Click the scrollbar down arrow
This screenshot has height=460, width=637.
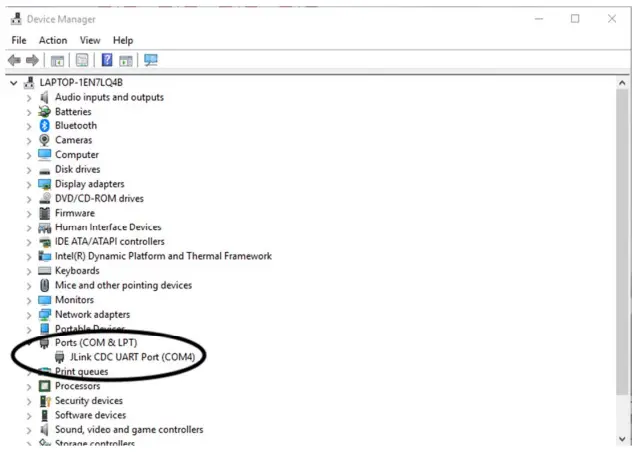622,439
